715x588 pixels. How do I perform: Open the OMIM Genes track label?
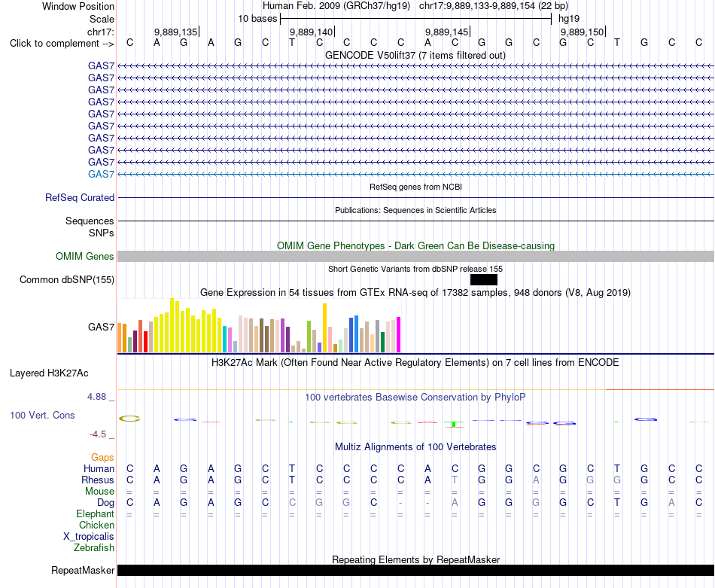[x=85, y=257]
